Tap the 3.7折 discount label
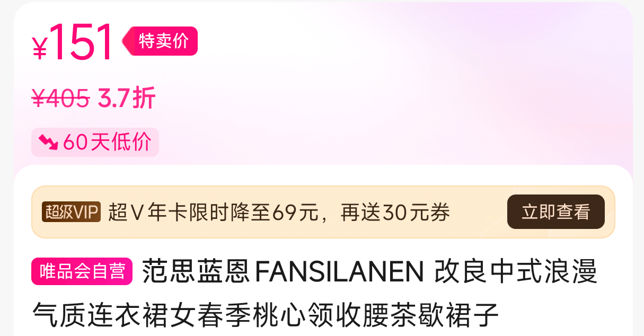 pyautogui.click(x=127, y=99)
